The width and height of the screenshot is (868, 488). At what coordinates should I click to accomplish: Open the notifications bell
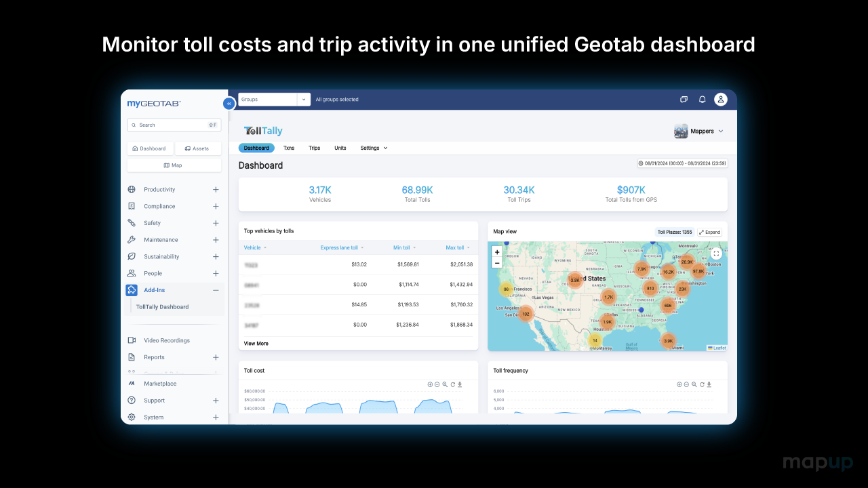[702, 100]
